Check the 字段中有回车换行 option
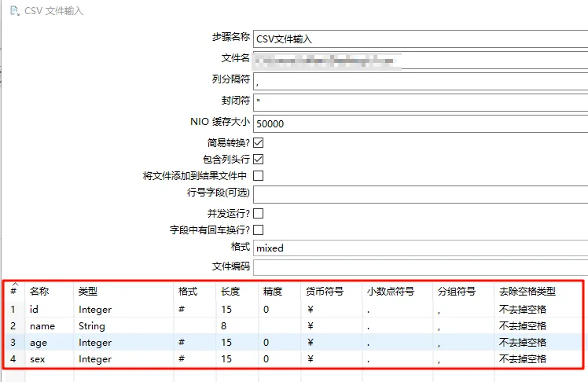 click(258, 230)
